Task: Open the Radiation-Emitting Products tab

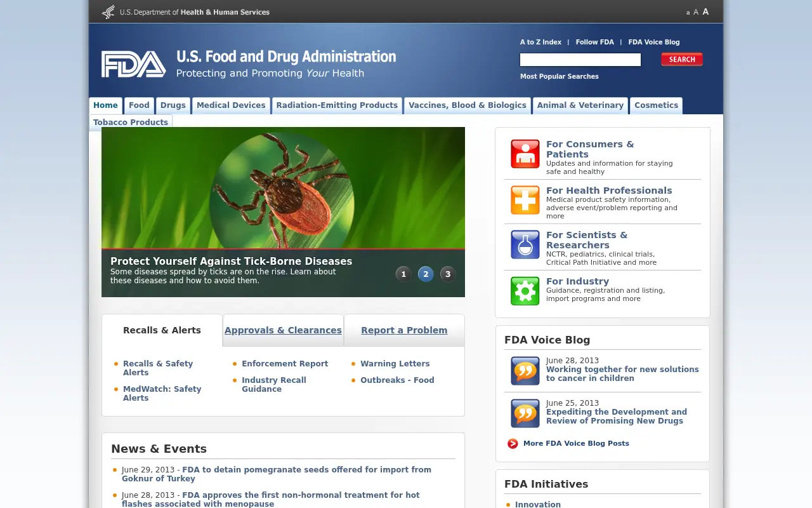Action: (x=337, y=105)
